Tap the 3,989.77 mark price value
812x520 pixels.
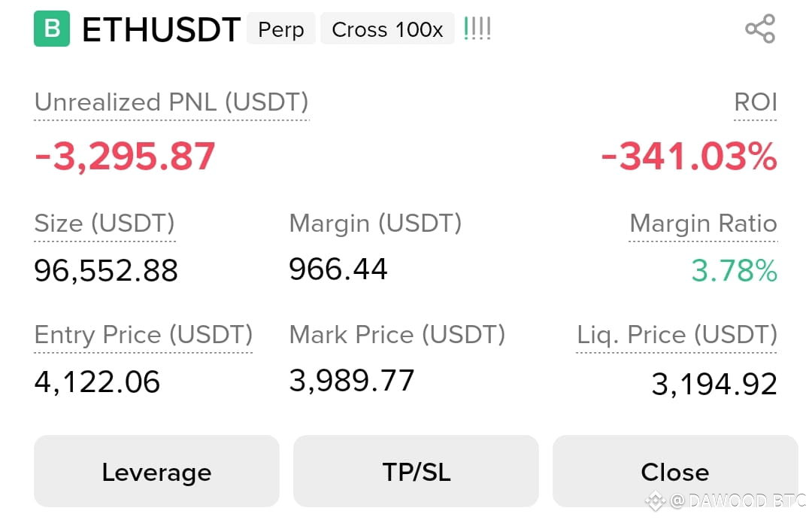(352, 381)
